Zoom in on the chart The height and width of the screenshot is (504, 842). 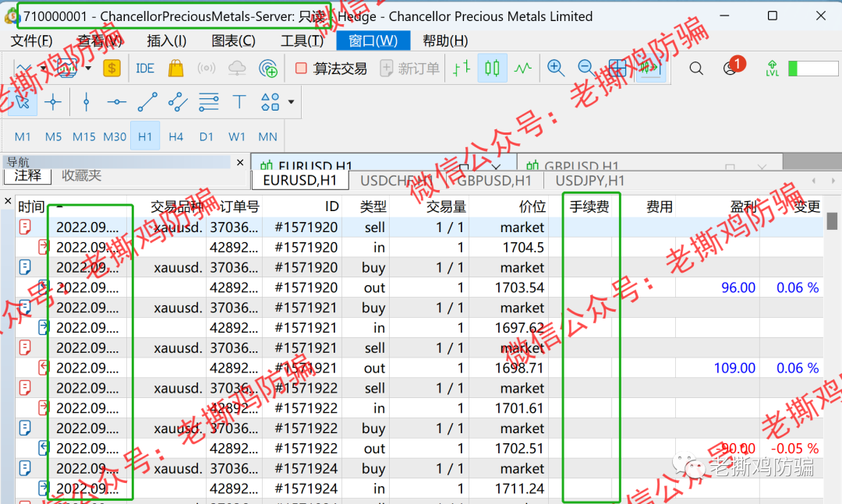[x=555, y=69]
